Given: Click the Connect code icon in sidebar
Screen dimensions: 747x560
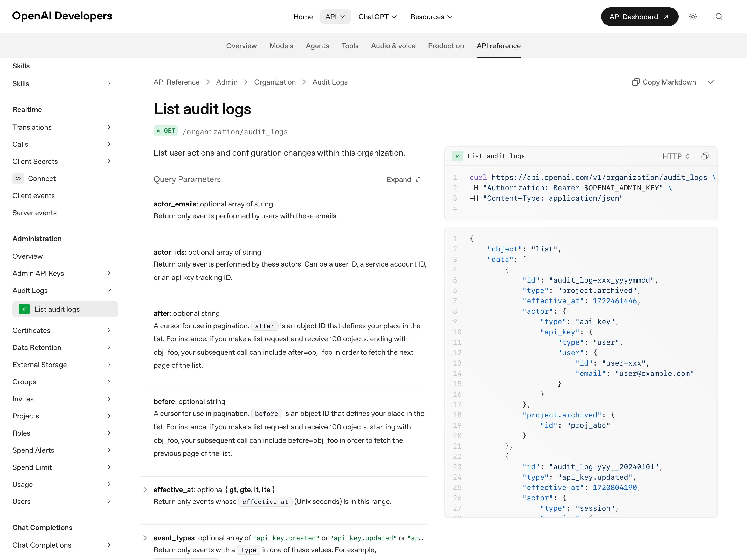Looking at the screenshot, I should pyautogui.click(x=18, y=178).
